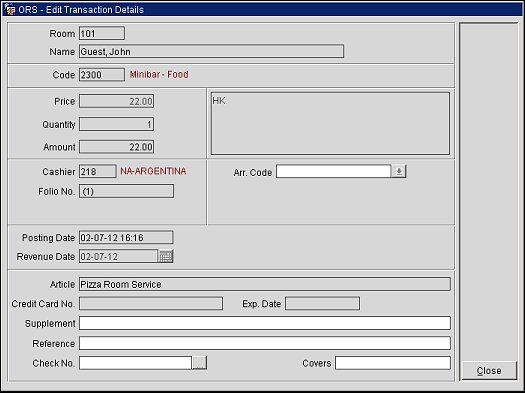Viewport: 525px width, 393px height.
Task: Select the Cashier field with 218
Action: pyautogui.click(x=98, y=171)
